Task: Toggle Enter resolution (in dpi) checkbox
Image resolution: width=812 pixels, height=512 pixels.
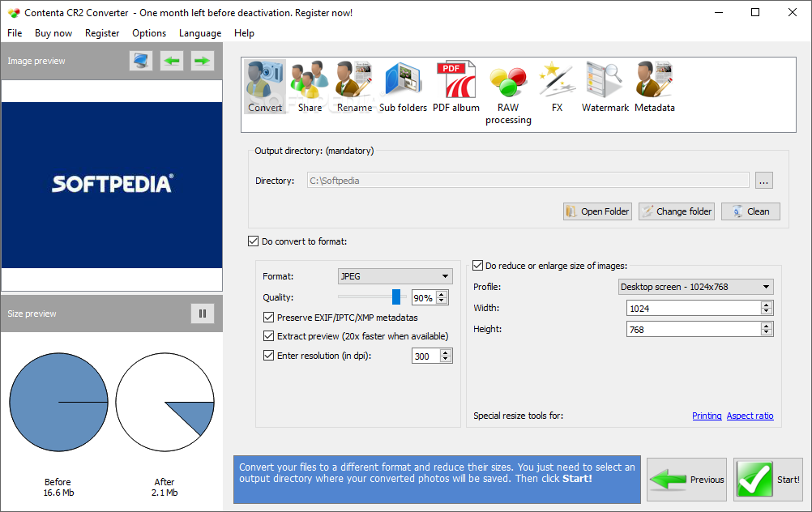Action: click(x=268, y=355)
